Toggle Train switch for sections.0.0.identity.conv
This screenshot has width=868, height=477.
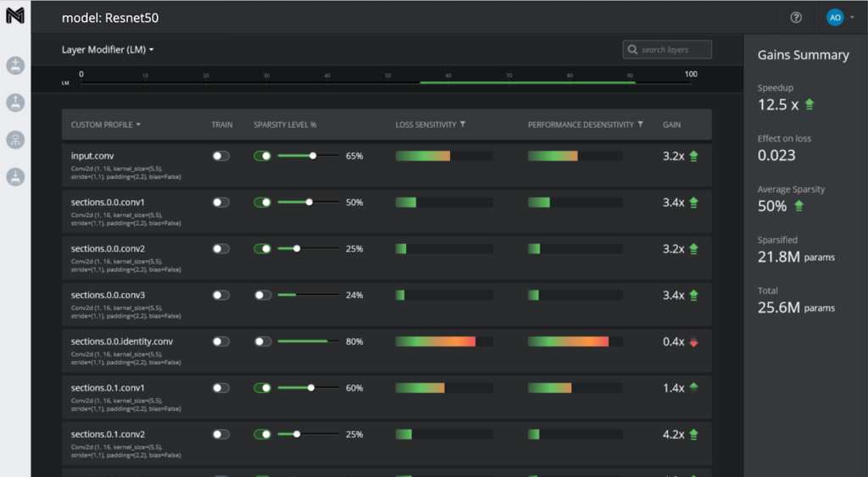click(221, 342)
